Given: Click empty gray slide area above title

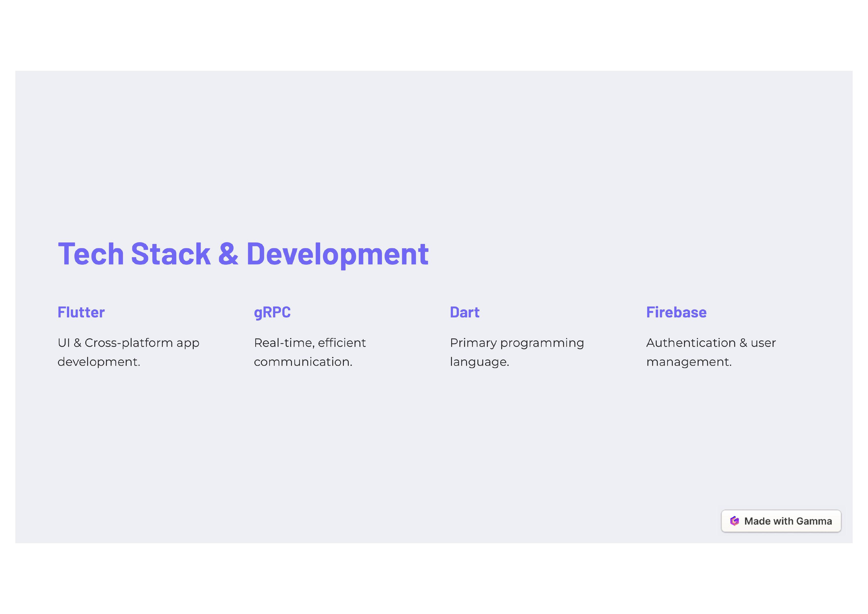Looking at the screenshot, I should 434,151.
